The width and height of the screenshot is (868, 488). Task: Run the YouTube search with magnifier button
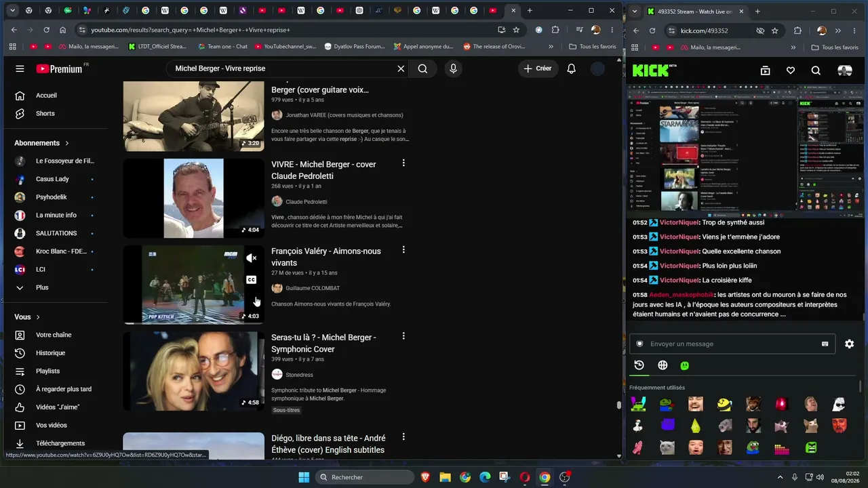tap(422, 68)
